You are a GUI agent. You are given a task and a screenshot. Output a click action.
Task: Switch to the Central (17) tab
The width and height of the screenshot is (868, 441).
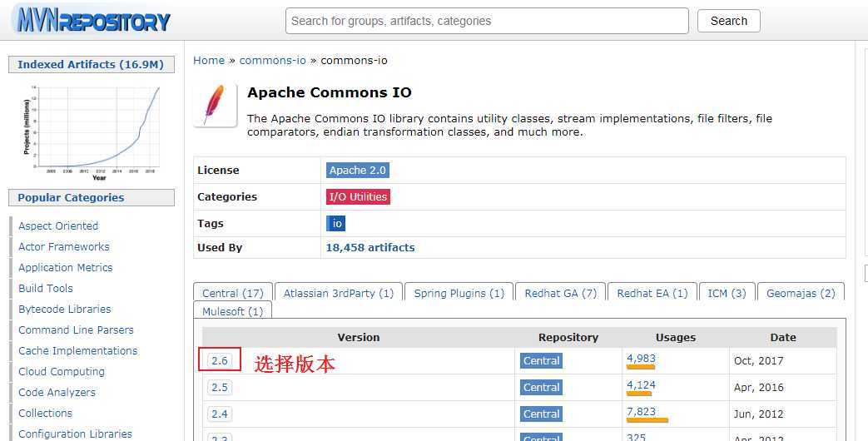[232, 293]
